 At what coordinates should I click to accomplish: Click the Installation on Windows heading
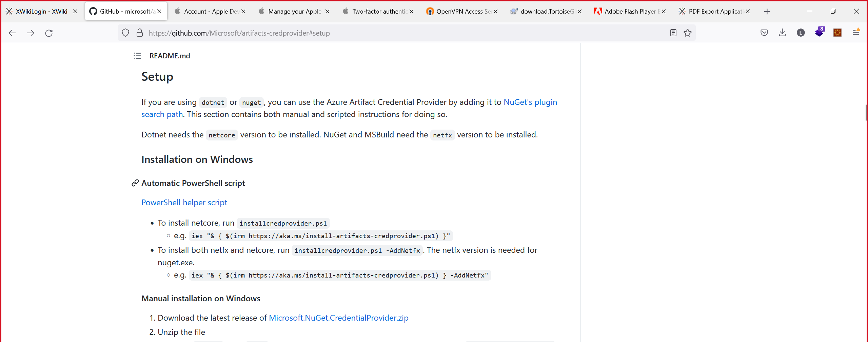coord(197,159)
